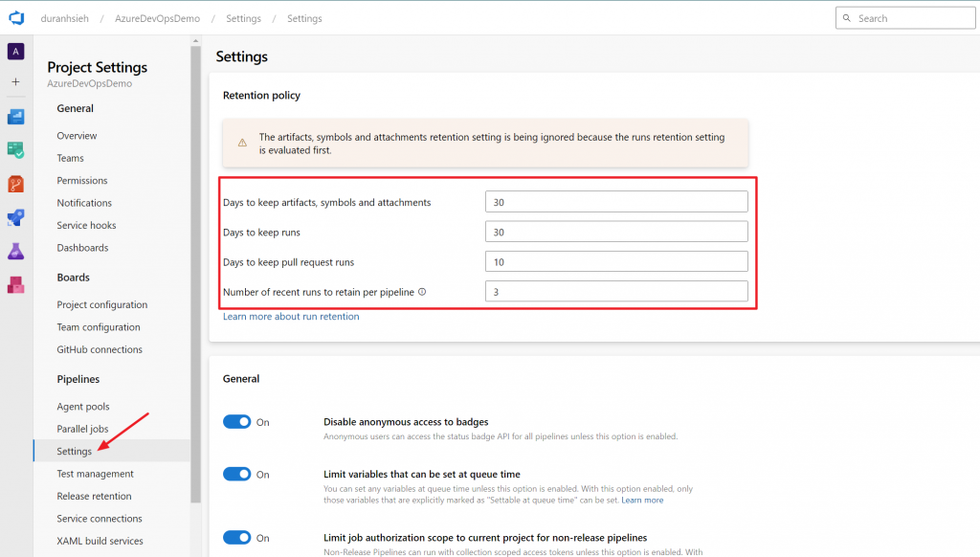Go to Permissions under General
This screenshot has width=980, height=557.
coord(82,181)
